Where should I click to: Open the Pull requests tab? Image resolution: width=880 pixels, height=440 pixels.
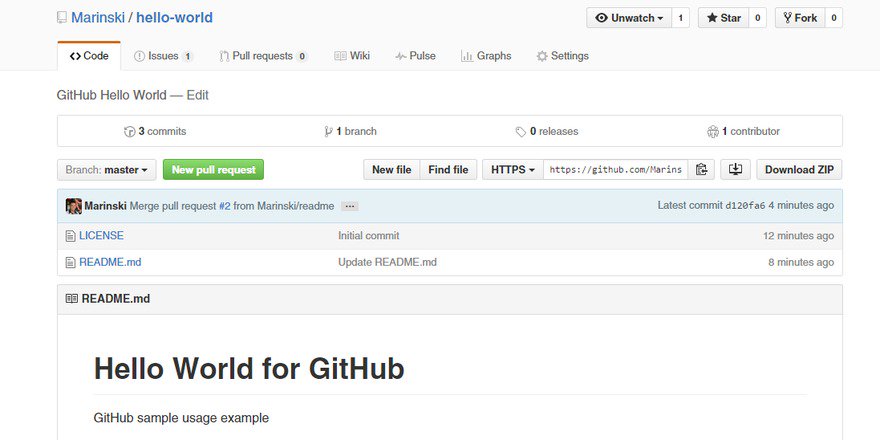(263, 56)
